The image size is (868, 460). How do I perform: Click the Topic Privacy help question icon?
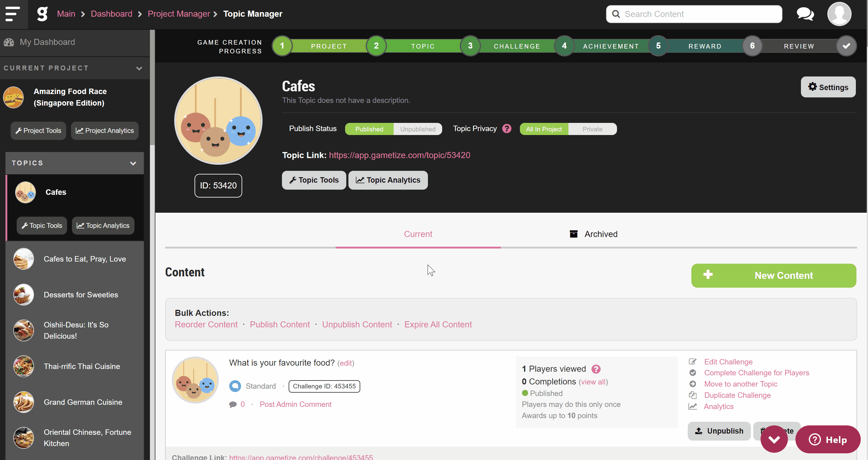tap(507, 129)
